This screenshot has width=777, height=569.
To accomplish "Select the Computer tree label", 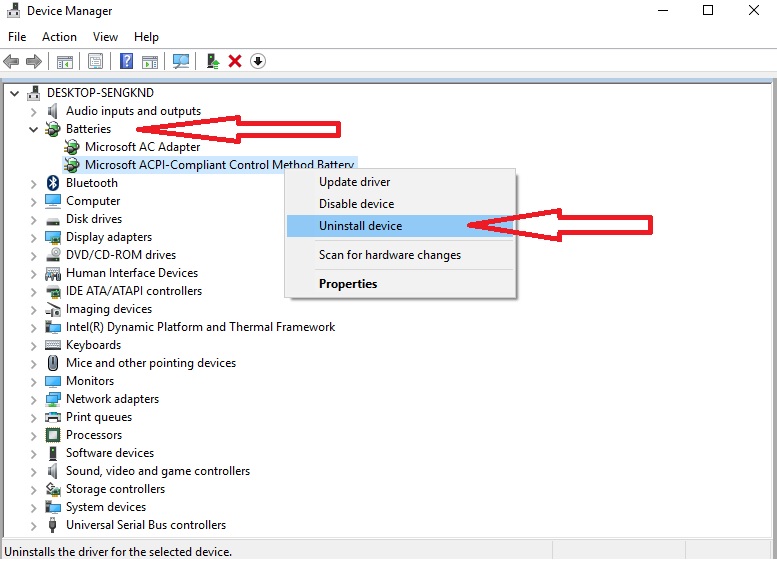I will tap(93, 201).
